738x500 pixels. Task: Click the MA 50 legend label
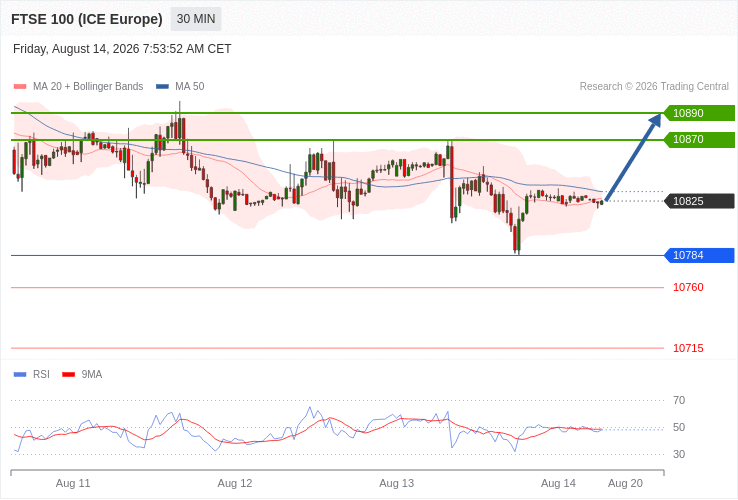coord(190,87)
